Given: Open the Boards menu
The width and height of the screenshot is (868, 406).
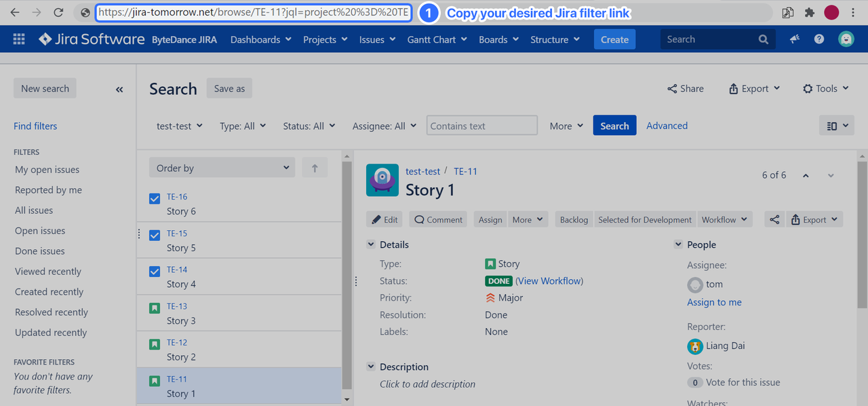Looking at the screenshot, I should pos(498,39).
